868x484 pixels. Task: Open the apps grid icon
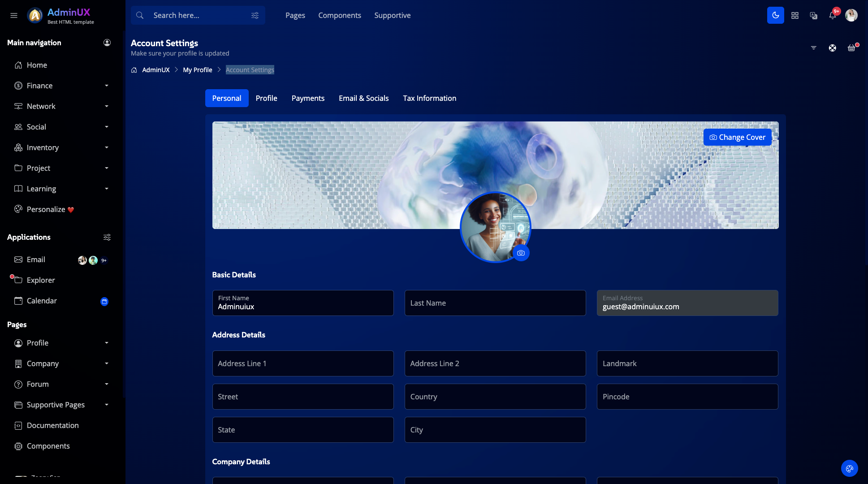pos(795,15)
